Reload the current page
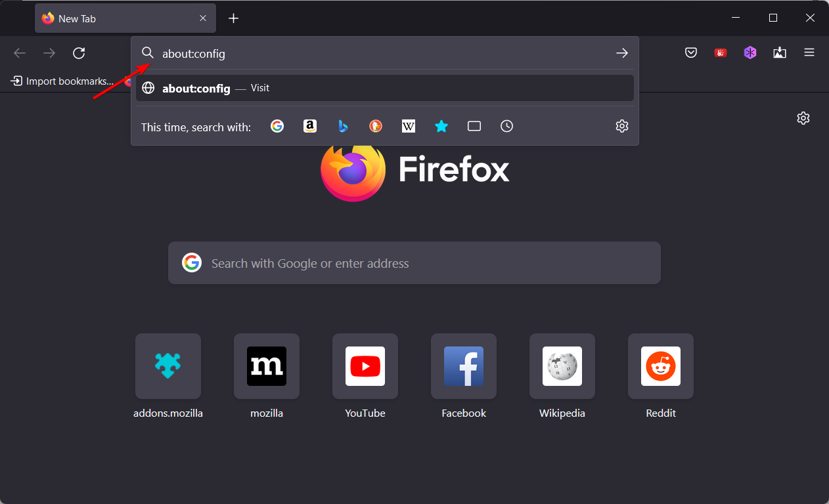 (x=79, y=53)
